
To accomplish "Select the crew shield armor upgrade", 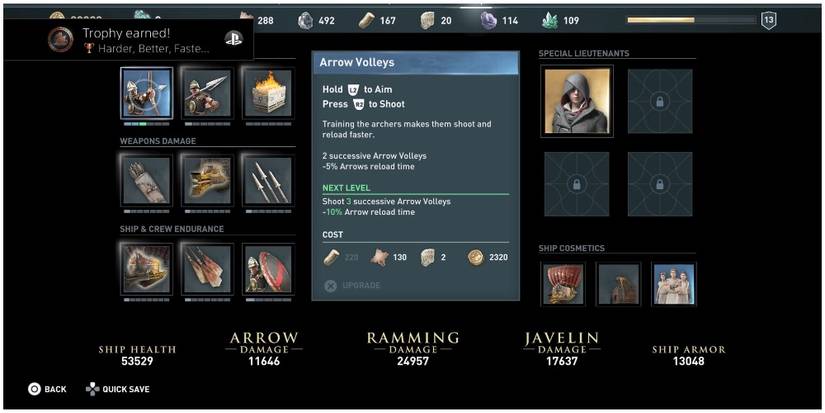I will (x=268, y=268).
